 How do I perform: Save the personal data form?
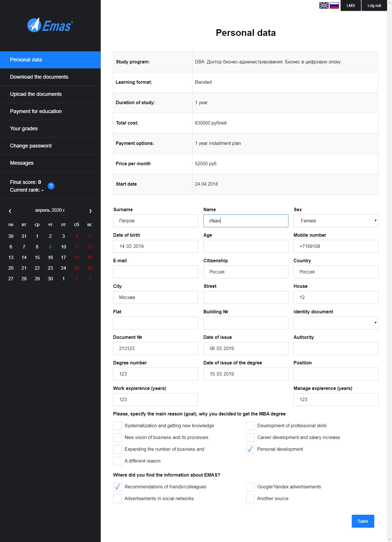[363, 521]
